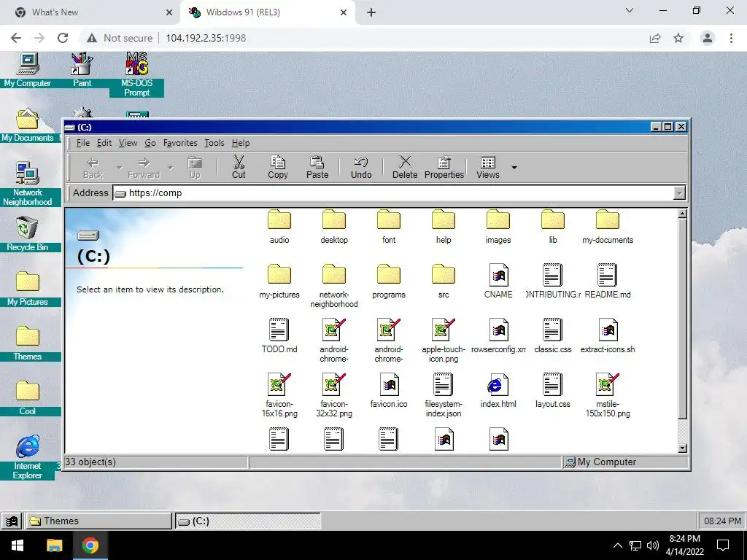The width and height of the screenshot is (747, 560).
Task: Reload the page in Chrome
Action: pyautogui.click(x=63, y=38)
